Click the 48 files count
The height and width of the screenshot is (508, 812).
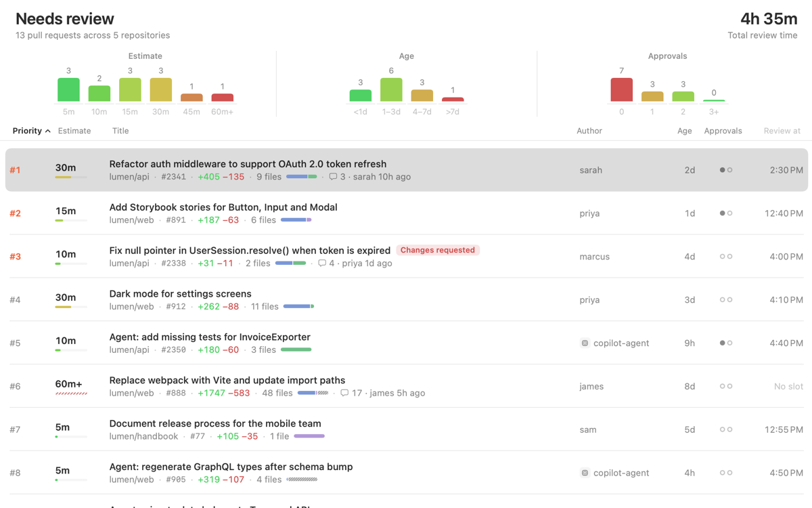277,394
